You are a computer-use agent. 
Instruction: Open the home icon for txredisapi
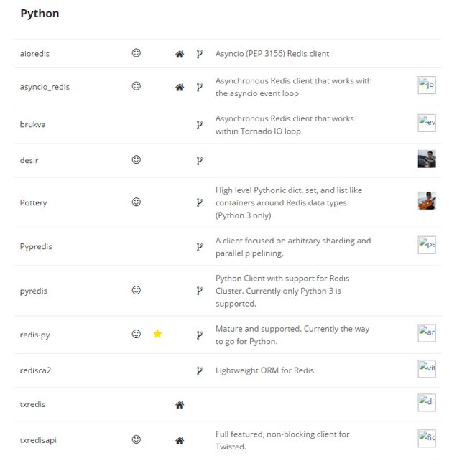[x=180, y=441]
